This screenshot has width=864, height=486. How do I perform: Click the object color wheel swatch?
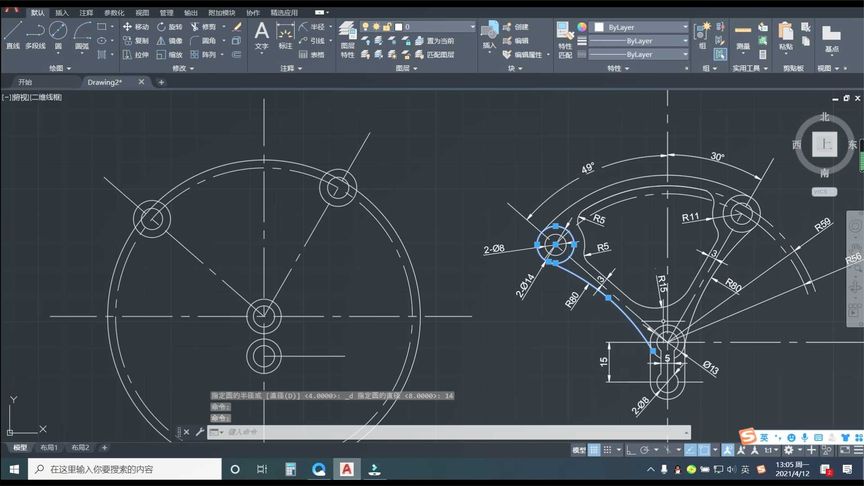point(582,26)
